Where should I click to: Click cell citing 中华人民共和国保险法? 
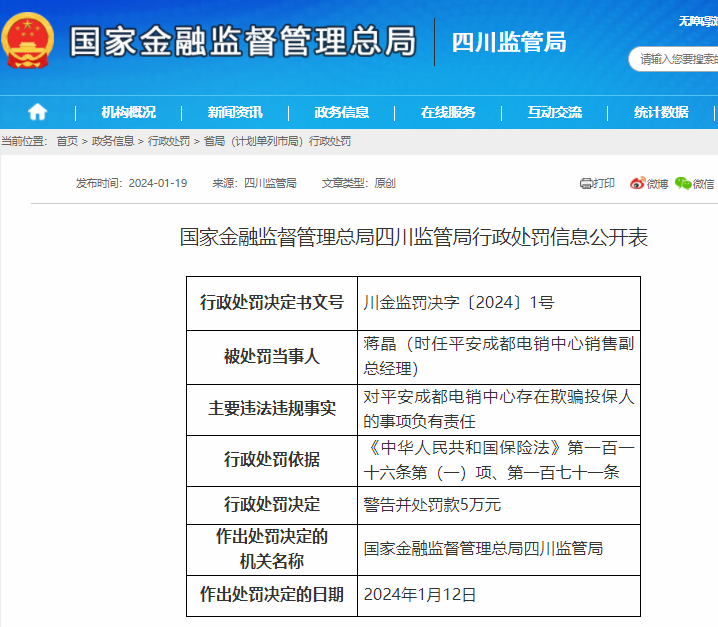coord(499,461)
